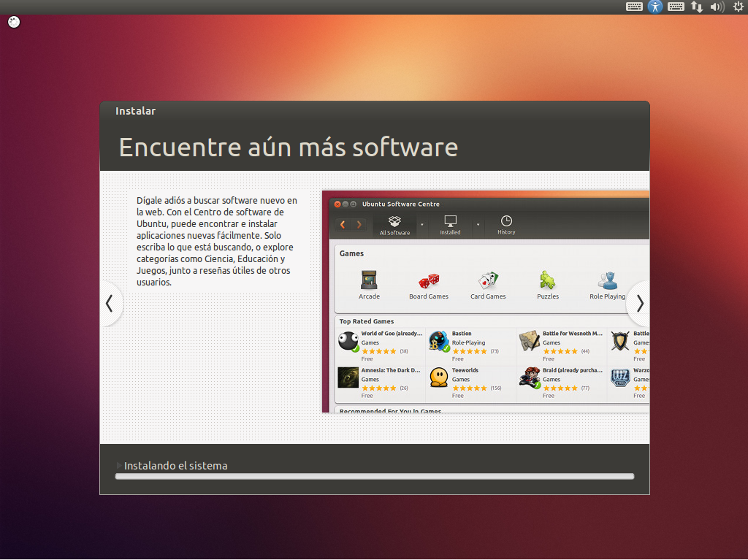Choose the Card Games icon
This screenshot has width=748, height=560.
(x=488, y=282)
